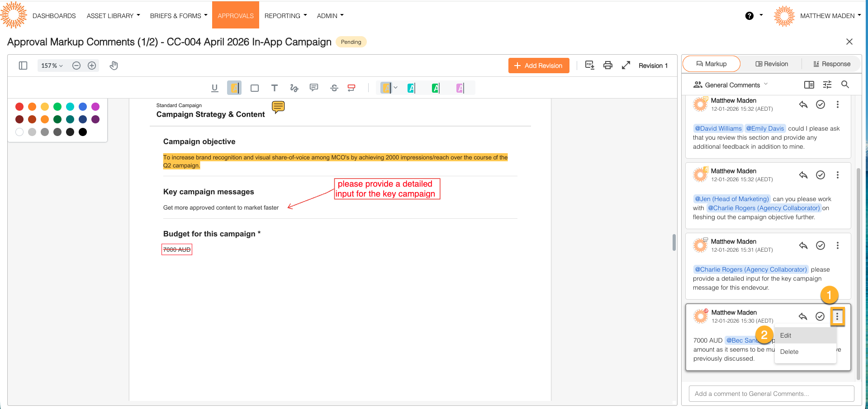This screenshot has width=868, height=409.
Task: Click the @Jen (Head of Marketing) mention
Action: 731,199
